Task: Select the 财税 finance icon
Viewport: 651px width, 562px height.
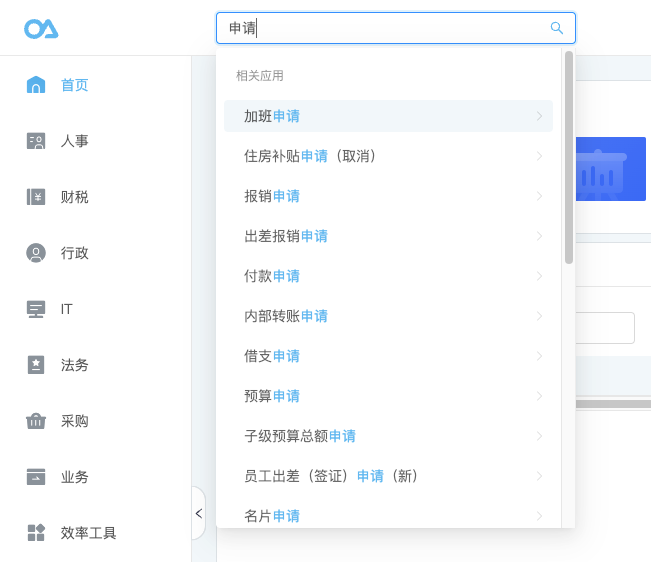Action: (x=36, y=197)
